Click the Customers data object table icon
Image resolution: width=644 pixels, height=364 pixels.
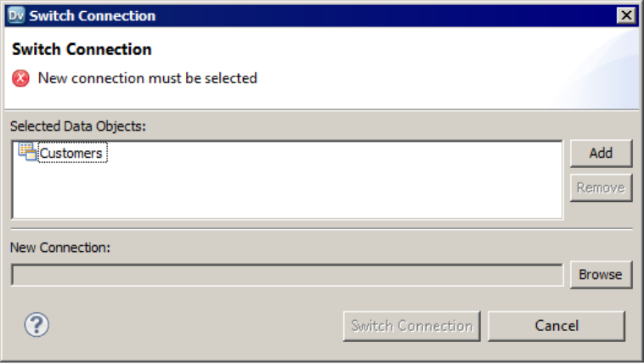click(27, 151)
